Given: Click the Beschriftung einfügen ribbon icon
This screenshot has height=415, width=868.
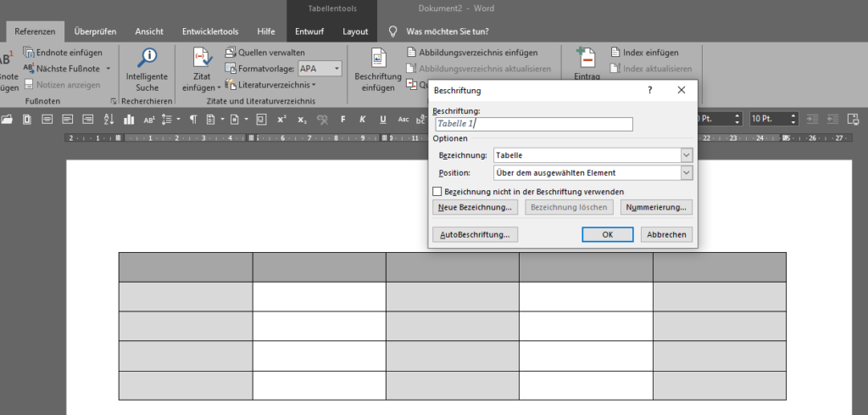Looking at the screenshot, I should click(x=378, y=58).
